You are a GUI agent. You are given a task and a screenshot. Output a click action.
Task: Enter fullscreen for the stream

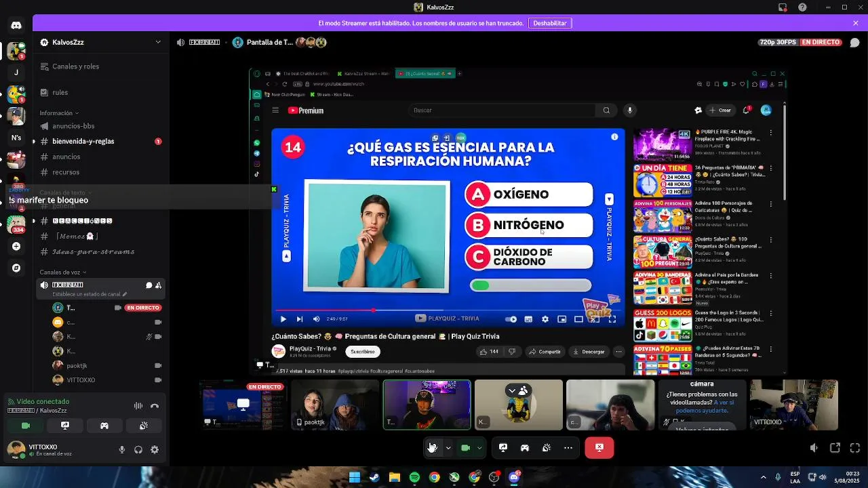click(x=855, y=448)
